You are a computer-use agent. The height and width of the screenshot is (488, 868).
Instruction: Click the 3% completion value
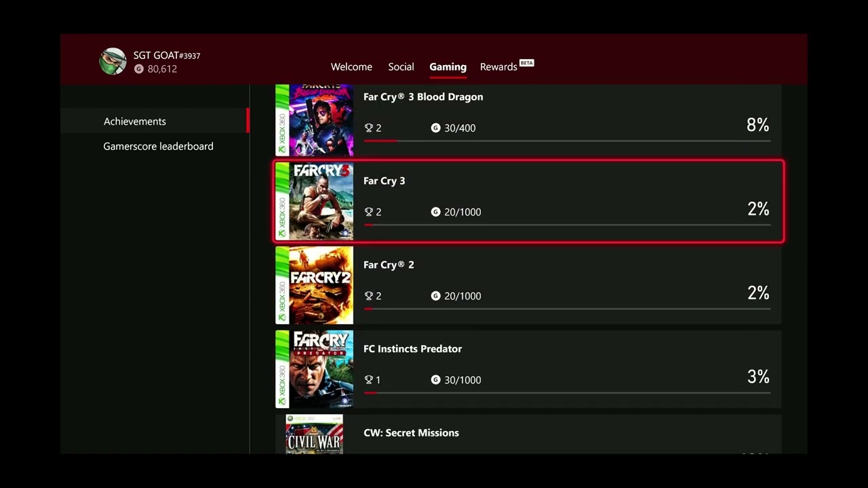(x=757, y=377)
